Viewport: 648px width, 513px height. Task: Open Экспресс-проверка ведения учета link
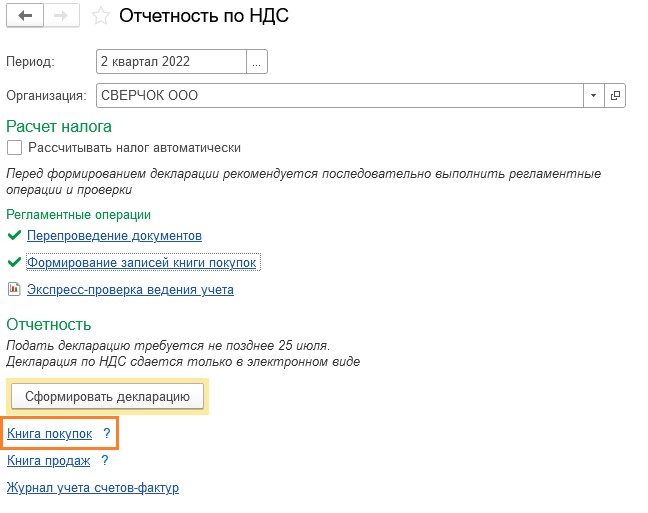(130, 289)
